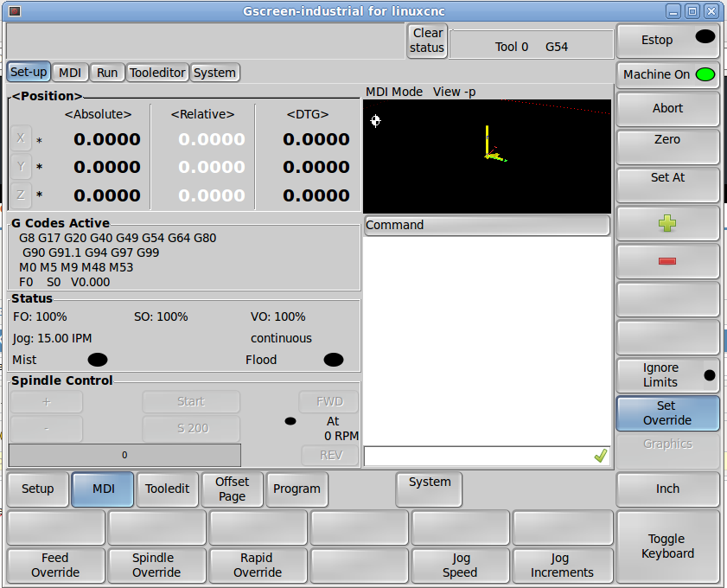
Task: Click the window menu icon in the title bar
Action: (15, 10)
